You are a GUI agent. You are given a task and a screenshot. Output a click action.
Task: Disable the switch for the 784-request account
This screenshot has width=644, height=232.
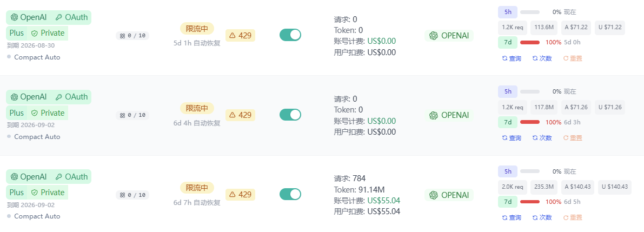(x=290, y=194)
